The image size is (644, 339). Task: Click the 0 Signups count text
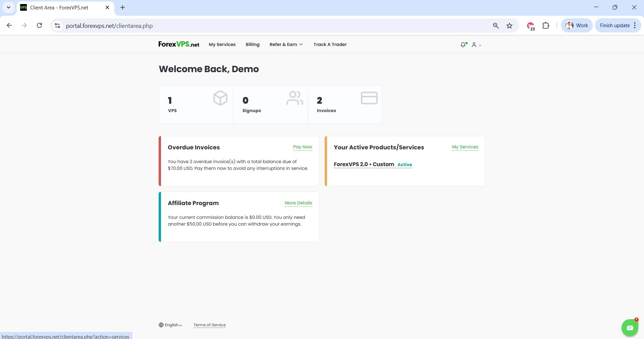[x=252, y=104]
